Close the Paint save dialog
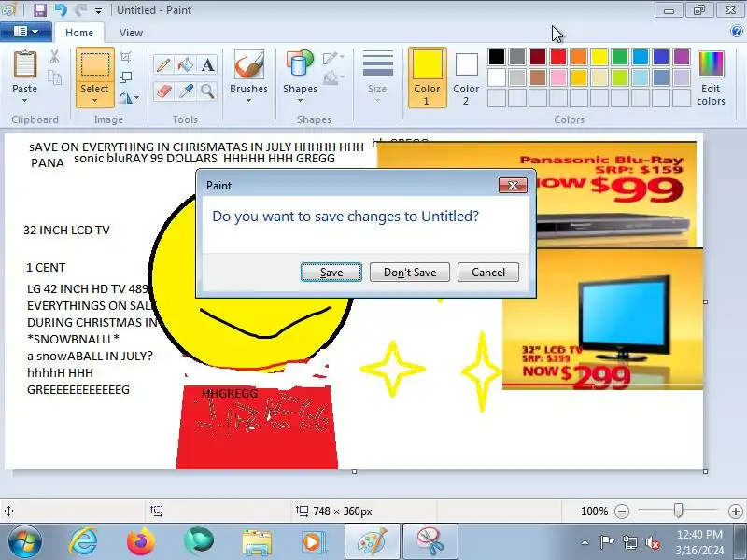The height and width of the screenshot is (560, 747). (x=513, y=185)
